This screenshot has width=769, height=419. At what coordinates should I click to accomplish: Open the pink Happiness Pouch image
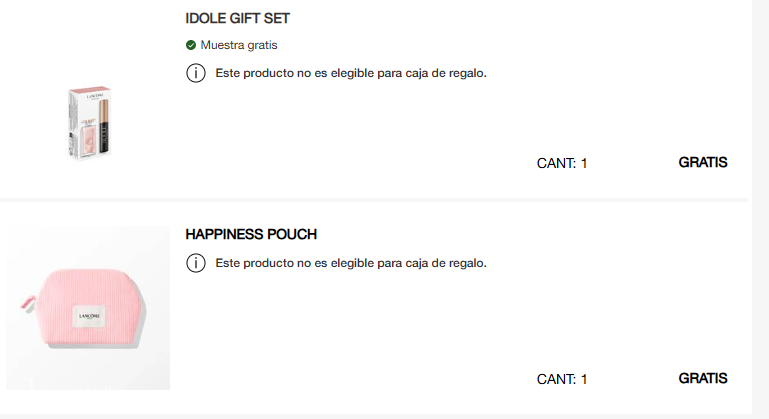click(x=87, y=307)
